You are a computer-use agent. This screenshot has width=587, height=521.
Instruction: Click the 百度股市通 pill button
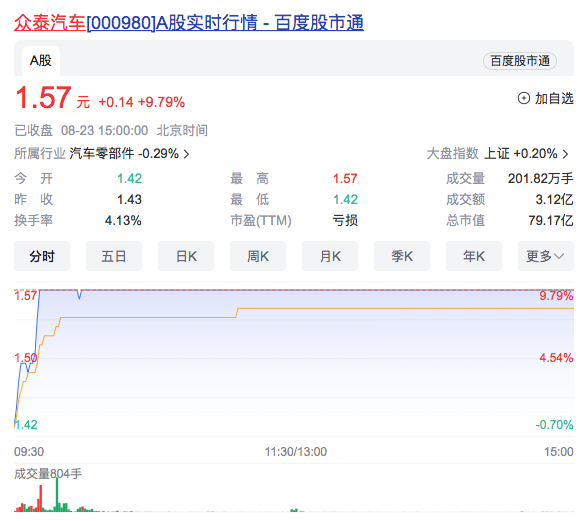click(520, 61)
